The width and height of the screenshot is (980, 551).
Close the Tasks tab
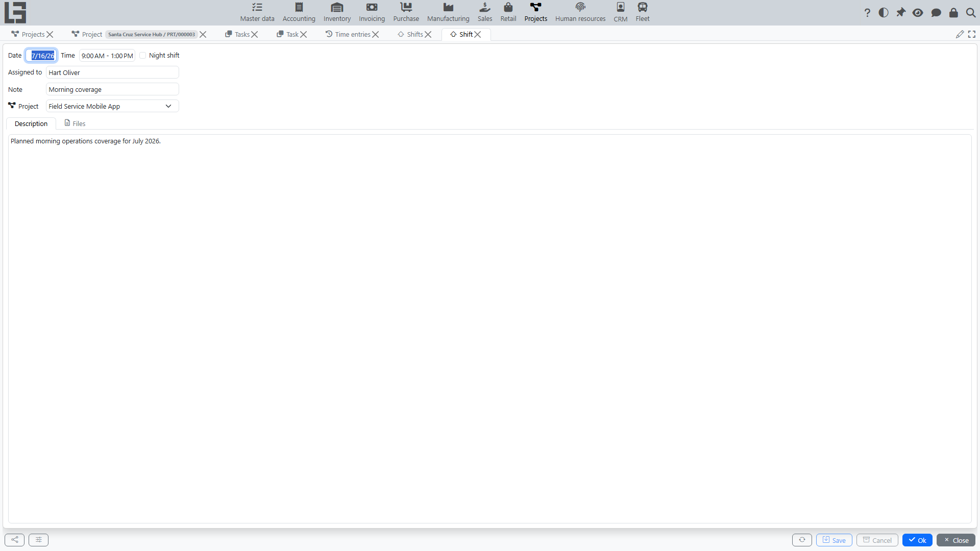[x=255, y=34]
